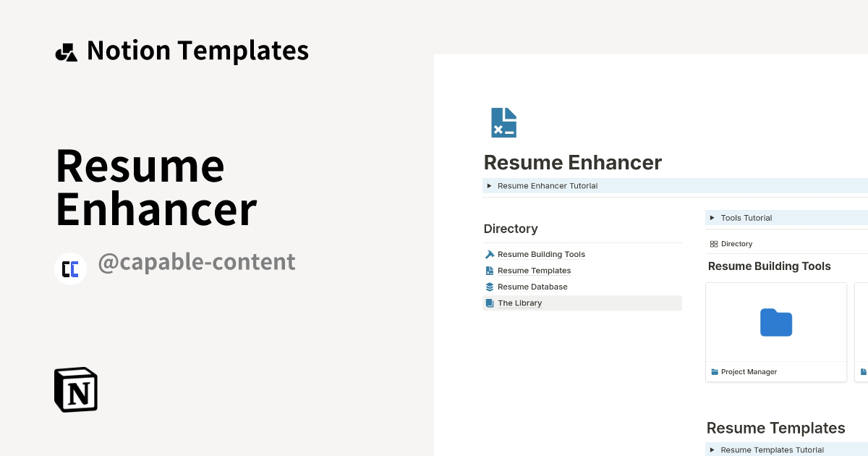Open the Resume Building Tools link
This screenshot has width=868, height=456.
(541, 254)
